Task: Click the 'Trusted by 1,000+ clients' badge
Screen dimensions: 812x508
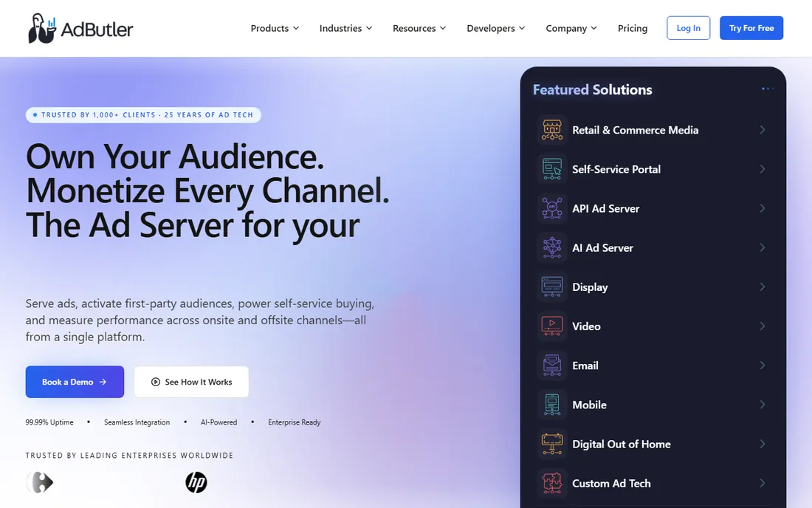Action: pyautogui.click(x=143, y=115)
